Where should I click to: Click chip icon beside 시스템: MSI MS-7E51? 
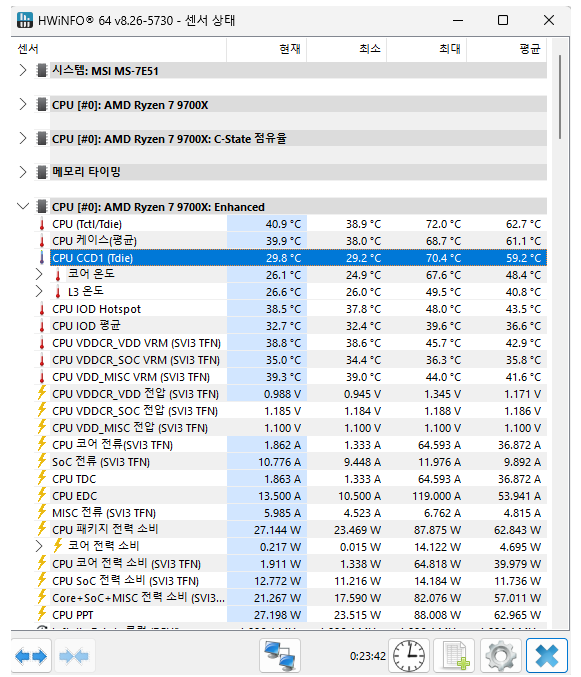click(x=42, y=70)
